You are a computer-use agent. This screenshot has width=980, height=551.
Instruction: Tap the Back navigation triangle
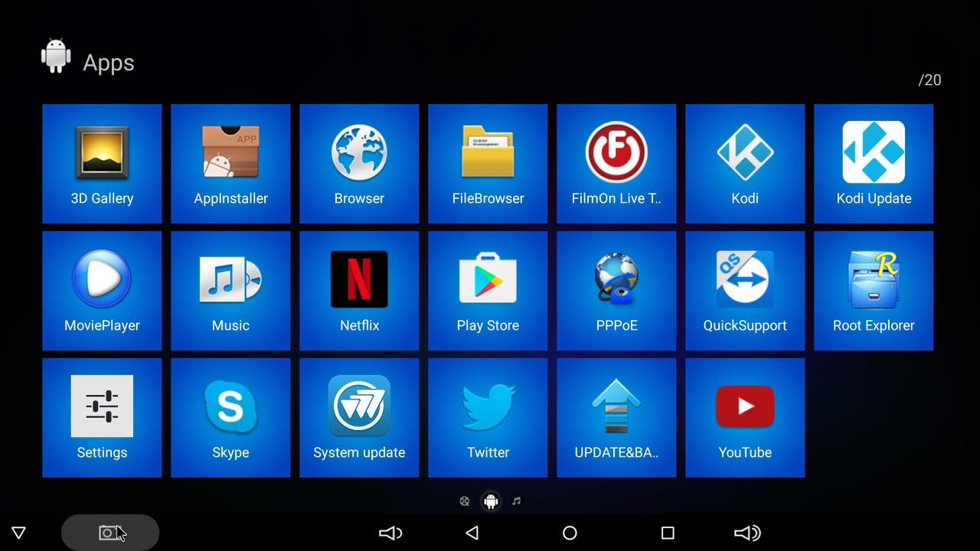point(472,533)
